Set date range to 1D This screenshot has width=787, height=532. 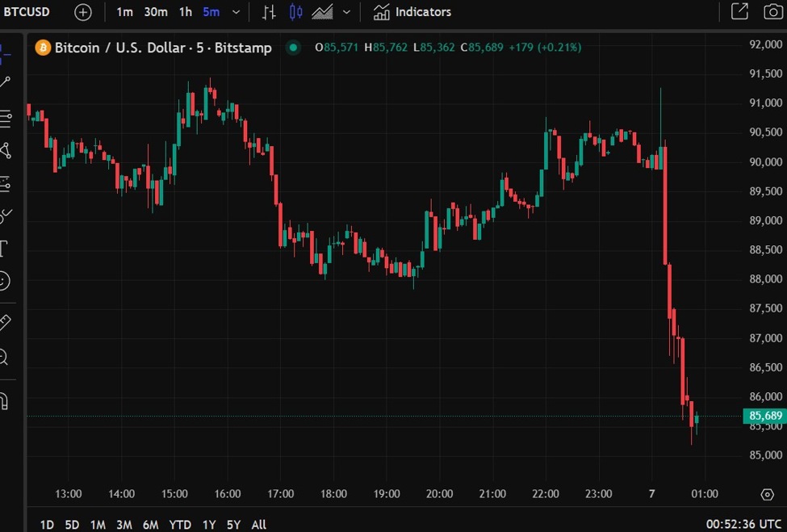tap(47, 525)
